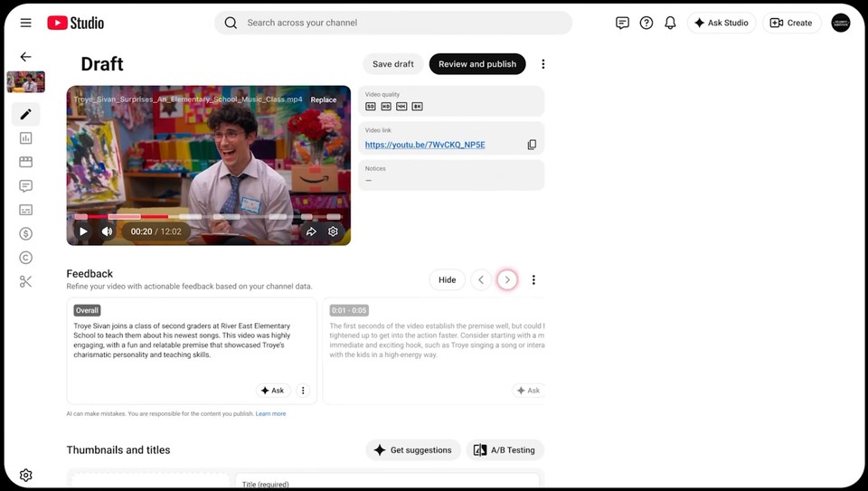Screen dimensions: 868x491
Task: Click the 4K video quality badge
Action: click(x=401, y=107)
